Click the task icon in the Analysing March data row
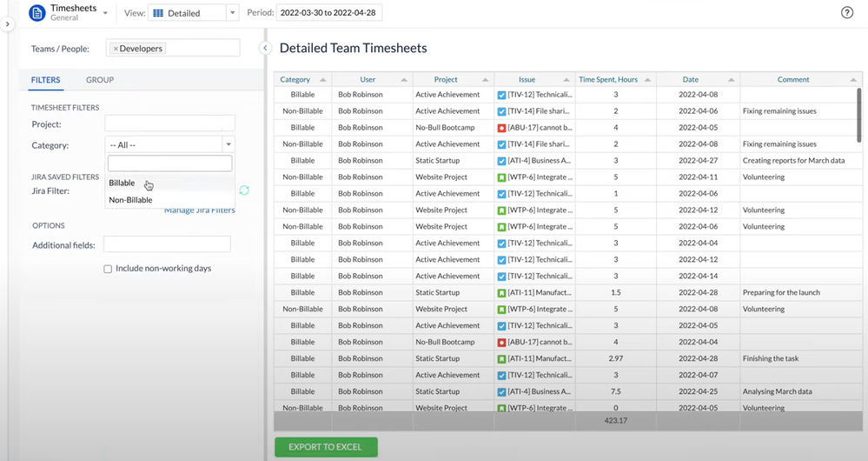Image resolution: width=868 pixels, height=461 pixels. [501, 391]
